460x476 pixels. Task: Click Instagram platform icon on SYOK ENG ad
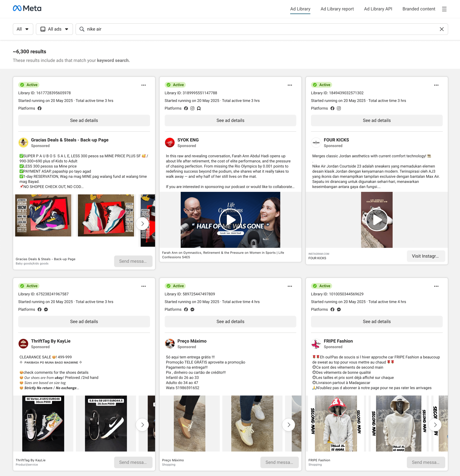(x=192, y=108)
